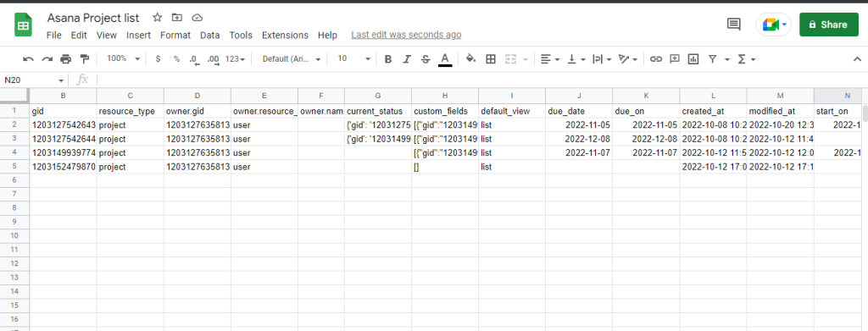Toggle italic formatting
Image resolution: width=868 pixels, height=331 pixels.
pos(407,58)
